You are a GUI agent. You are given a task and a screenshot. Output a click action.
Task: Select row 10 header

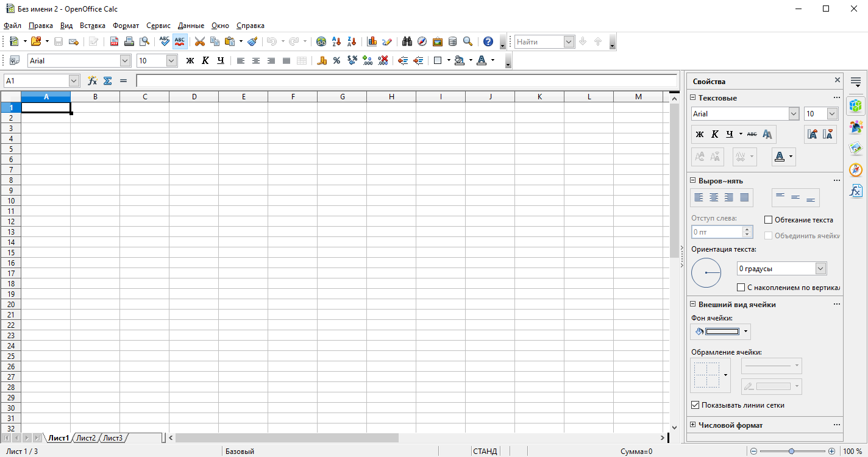pyautogui.click(x=11, y=200)
